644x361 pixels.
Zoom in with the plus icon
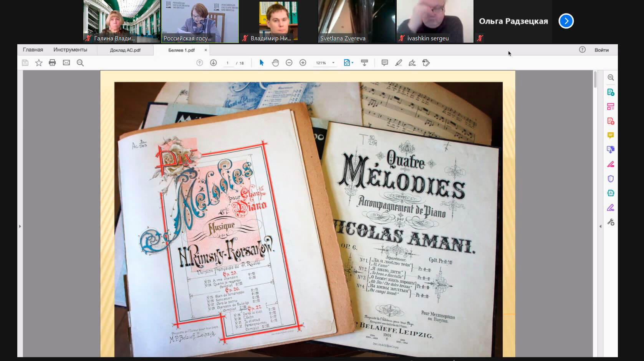tap(303, 63)
